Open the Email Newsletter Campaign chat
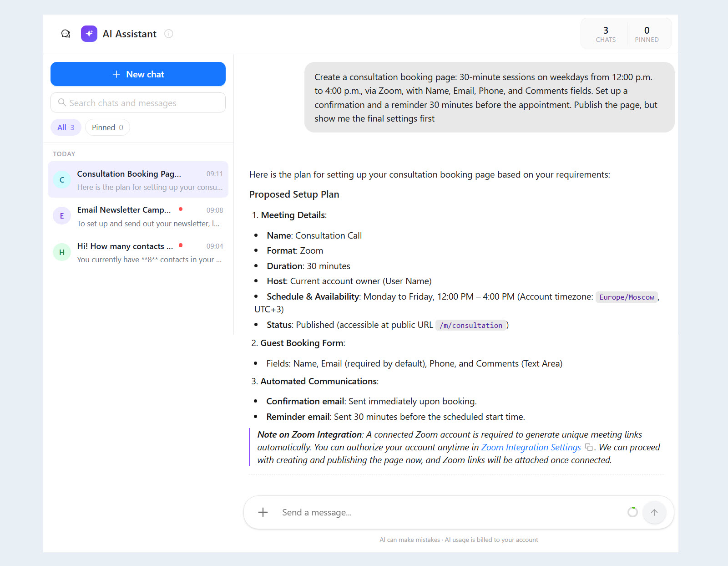The height and width of the screenshot is (566, 728). click(138, 216)
